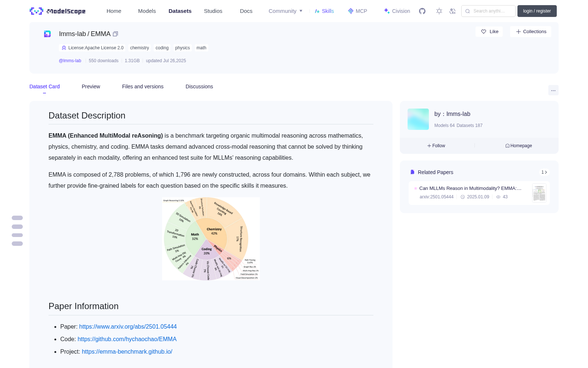Expand Related Papers count arrow
Viewport: 588px width, 368px height.
tap(544, 172)
